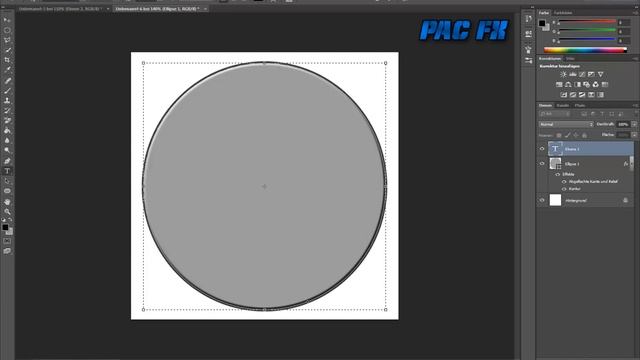This screenshot has height=360, width=640.
Task: Select the Lasso tool
Action: [x=7, y=40]
